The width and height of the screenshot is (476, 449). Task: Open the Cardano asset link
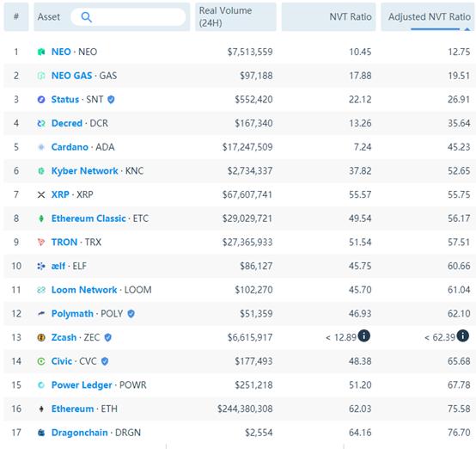point(70,147)
